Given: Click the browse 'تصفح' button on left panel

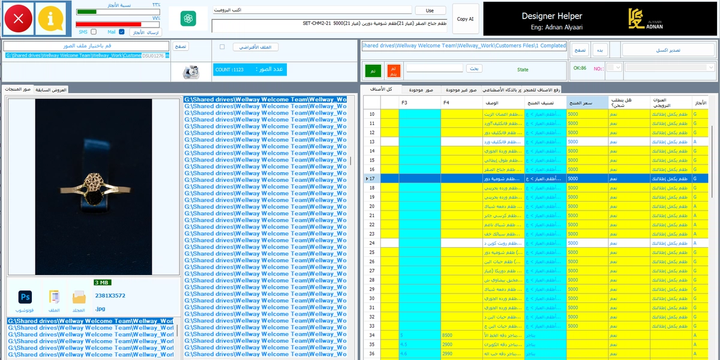Looking at the screenshot, I should coord(180,46).
